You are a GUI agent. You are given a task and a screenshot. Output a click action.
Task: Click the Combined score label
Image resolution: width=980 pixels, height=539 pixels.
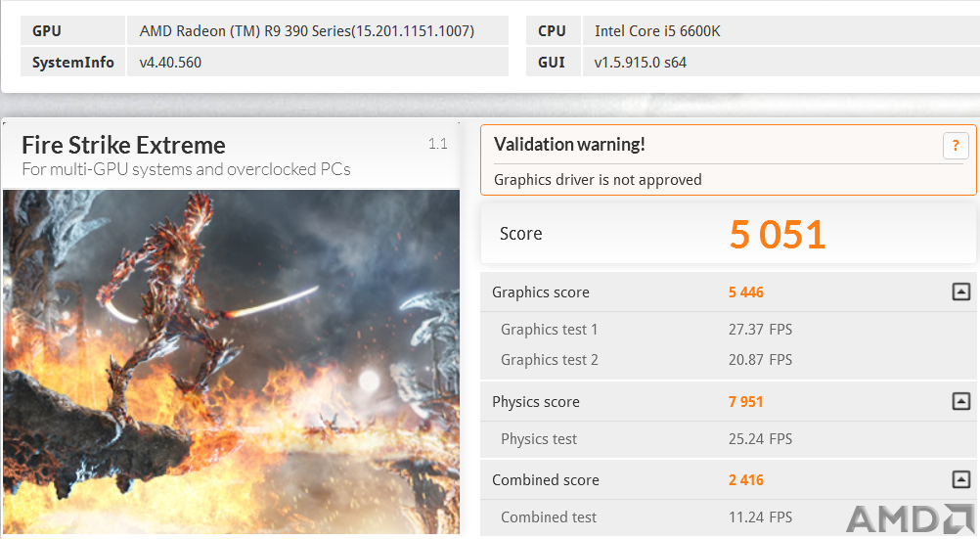(546, 479)
